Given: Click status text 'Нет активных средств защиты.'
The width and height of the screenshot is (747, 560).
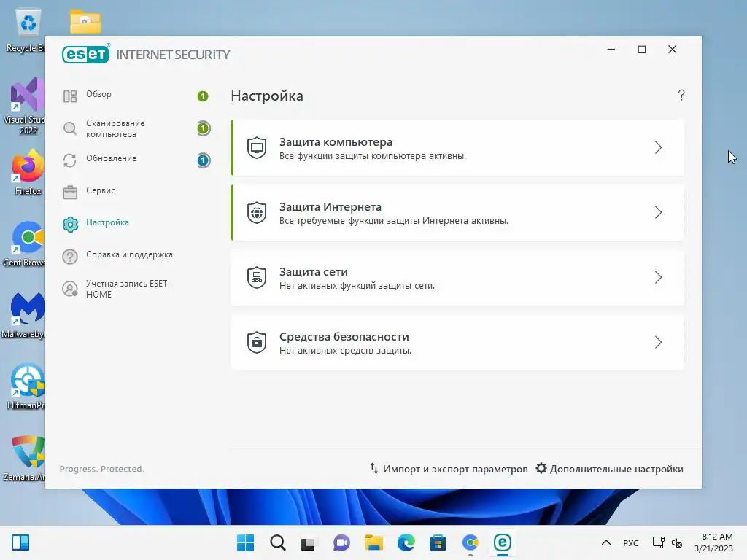Looking at the screenshot, I should tap(345, 351).
